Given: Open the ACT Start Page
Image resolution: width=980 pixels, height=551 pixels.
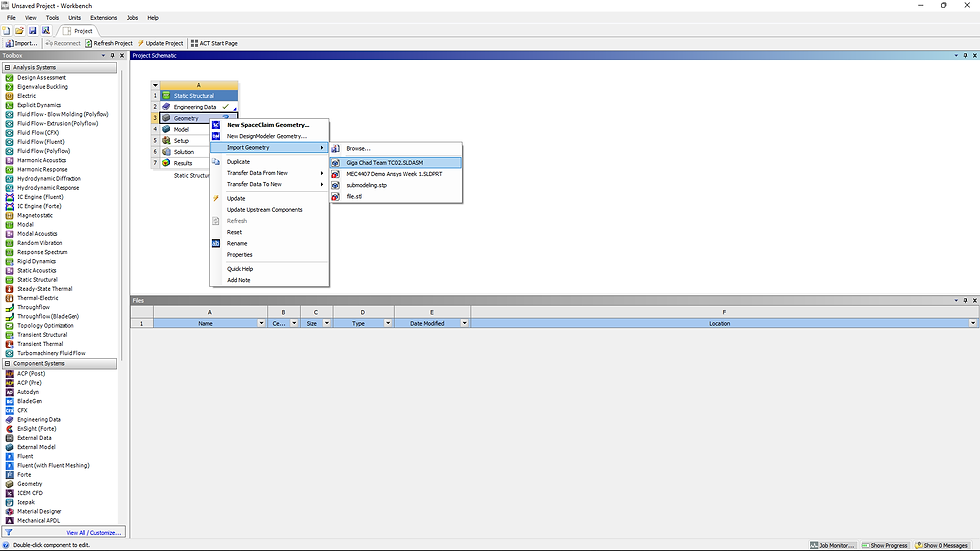Looking at the screenshot, I should [214, 43].
